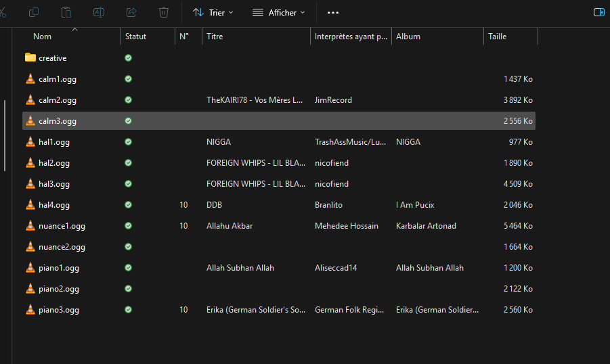The height and width of the screenshot is (364, 610).
Task: Click sync status check of hal4.ogg
Action: point(128,205)
